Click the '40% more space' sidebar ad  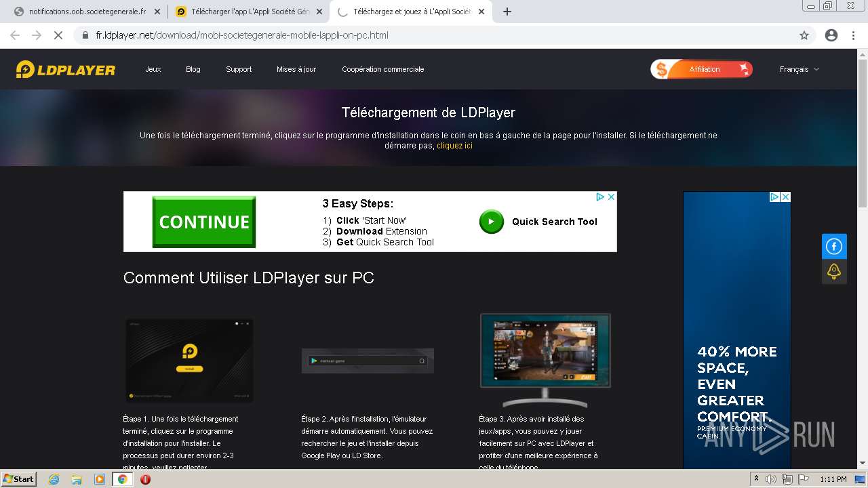click(736, 330)
